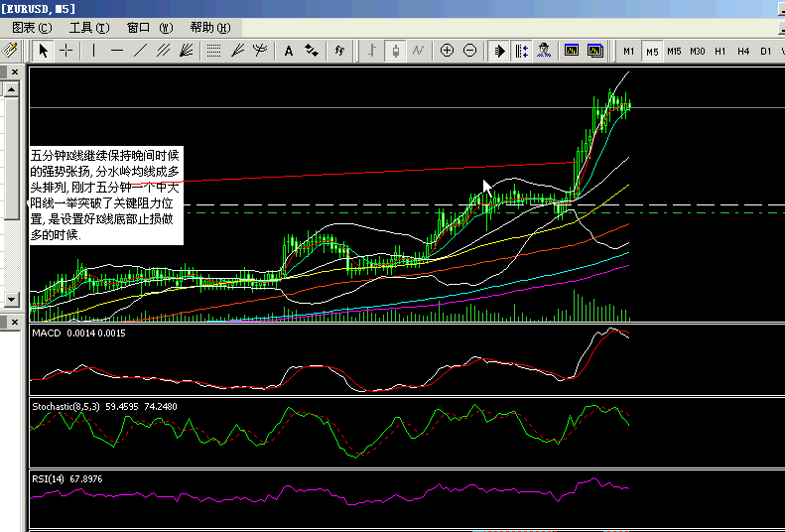Screen dimensions: 785x532
Task: Switch timeframe to H4
Action: [x=743, y=51]
